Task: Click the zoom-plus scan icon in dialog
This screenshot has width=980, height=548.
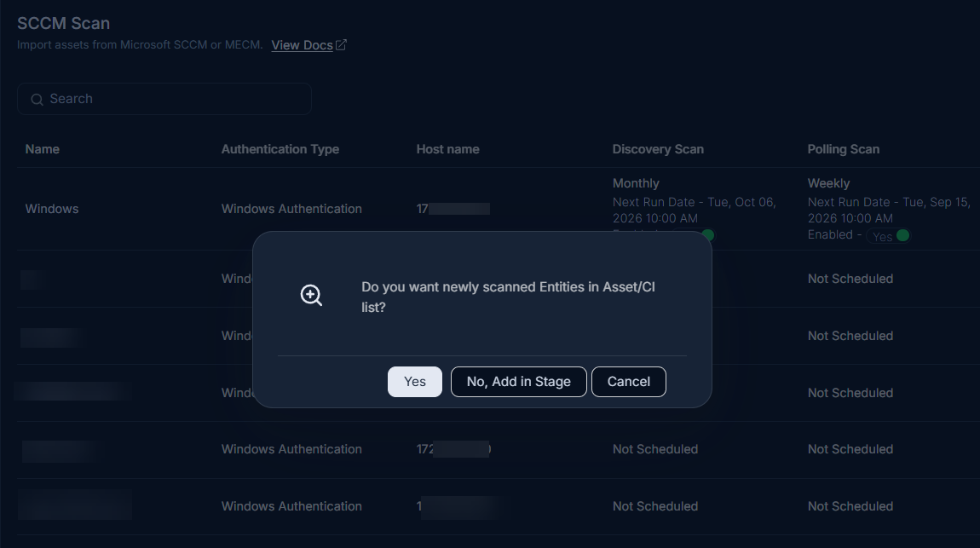Action: [311, 295]
